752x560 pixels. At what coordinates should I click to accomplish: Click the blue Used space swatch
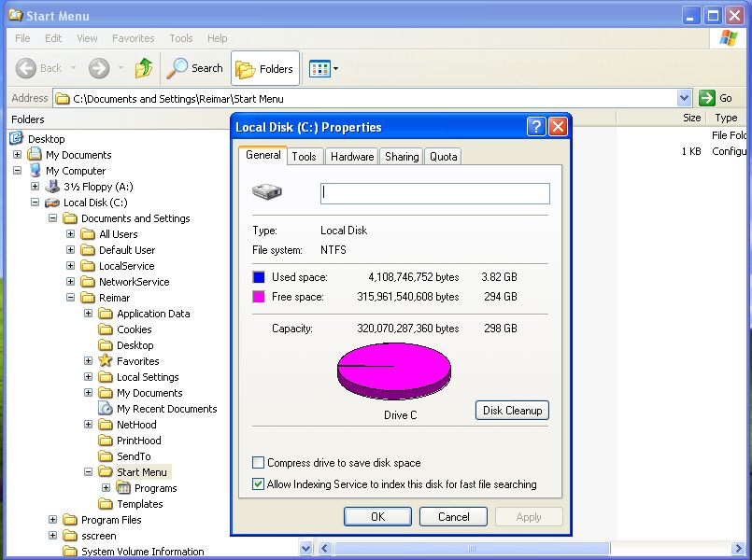click(x=259, y=277)
